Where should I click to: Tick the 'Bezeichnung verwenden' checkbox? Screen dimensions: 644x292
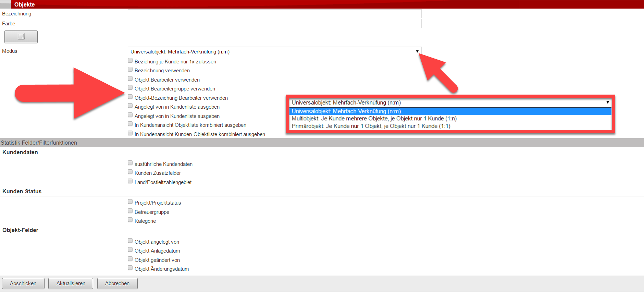[x=130, y=70]
